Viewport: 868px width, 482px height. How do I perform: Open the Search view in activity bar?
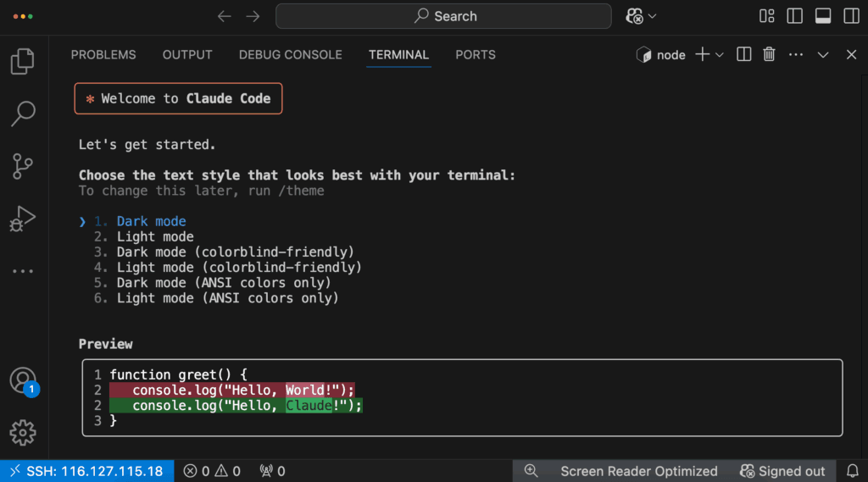point(23,114)
